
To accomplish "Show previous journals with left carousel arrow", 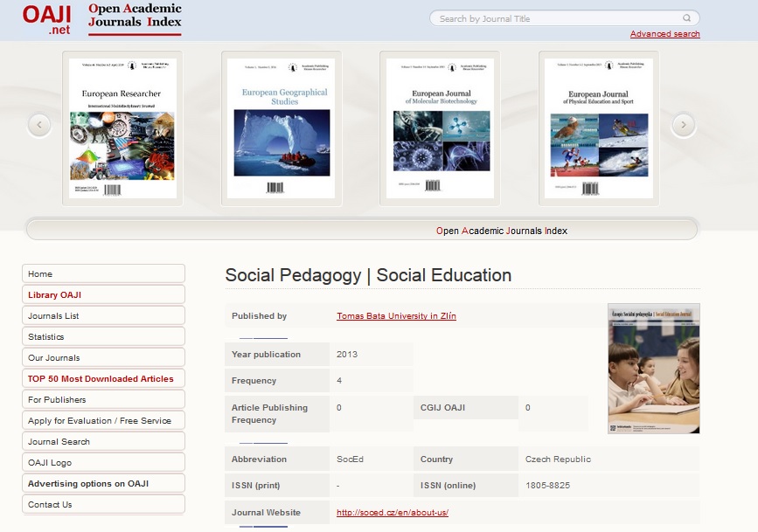I will [x=39, y=125].
